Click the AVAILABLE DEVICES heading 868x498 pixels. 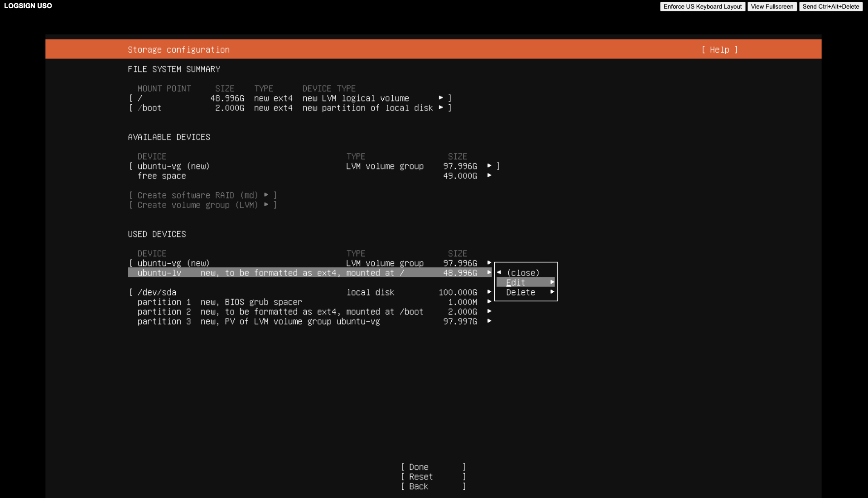(x=169, y=137)
